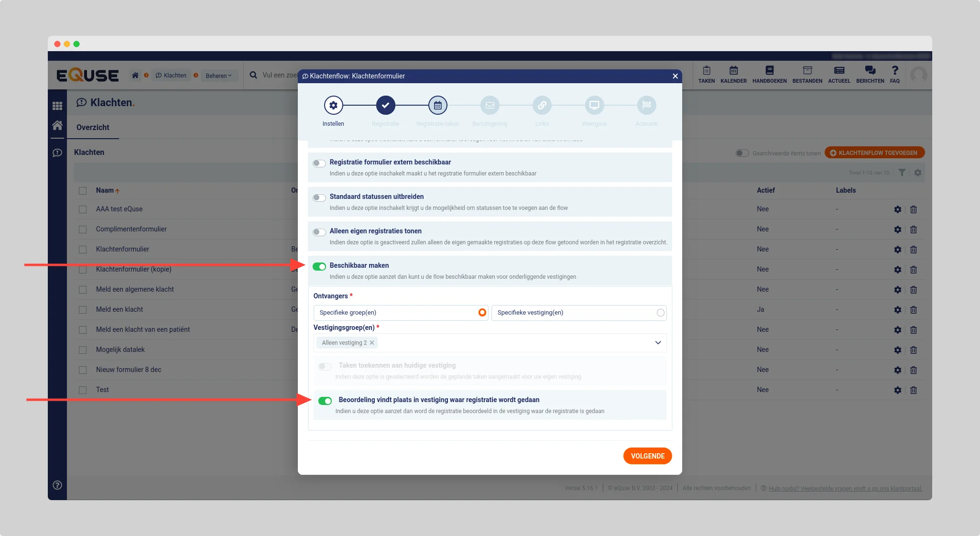Open Bestanden archive icon
980x536 pixels.
807,71
